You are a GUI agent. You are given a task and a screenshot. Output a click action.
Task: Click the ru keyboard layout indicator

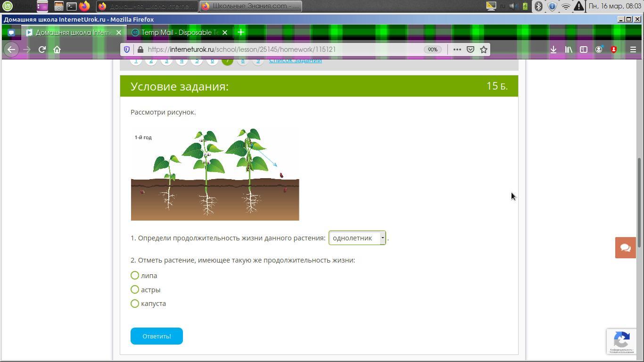(503, 6)
